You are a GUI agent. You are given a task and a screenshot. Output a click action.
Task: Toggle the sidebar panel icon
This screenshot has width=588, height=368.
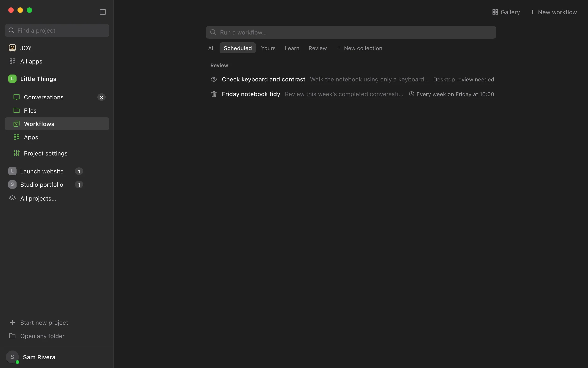pos(103,12)
